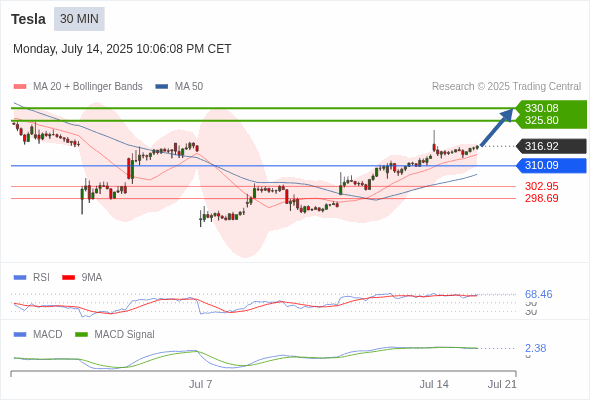Image resolution: width=590 pixels, height=400 pixels.
Task: Click the MA 50 blue legend swatch
Action: click(x=162, y=87)
